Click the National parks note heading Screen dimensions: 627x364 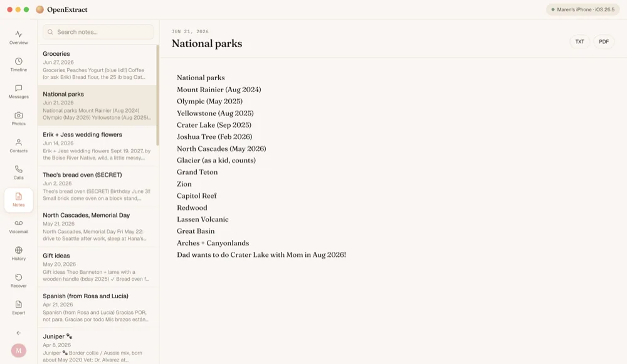click(x=207, y=43)
